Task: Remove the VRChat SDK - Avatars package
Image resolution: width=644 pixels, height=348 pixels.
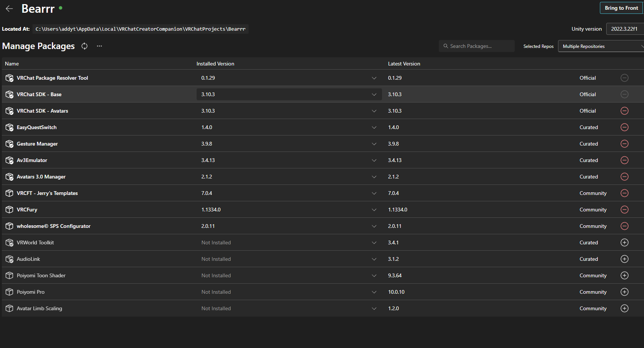Action: pyautogui.click(x=624, y=111)
